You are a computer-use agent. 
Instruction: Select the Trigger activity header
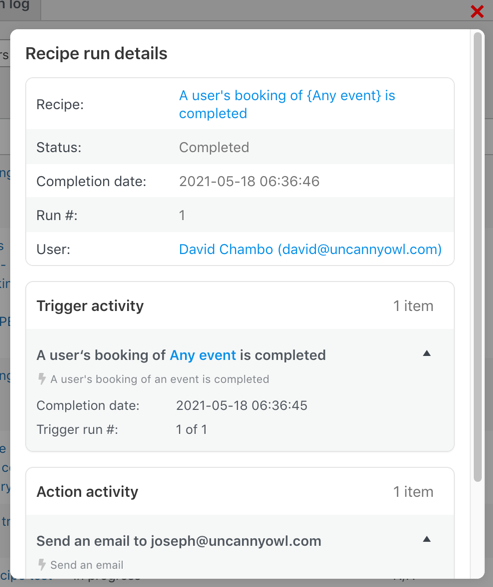90,306
